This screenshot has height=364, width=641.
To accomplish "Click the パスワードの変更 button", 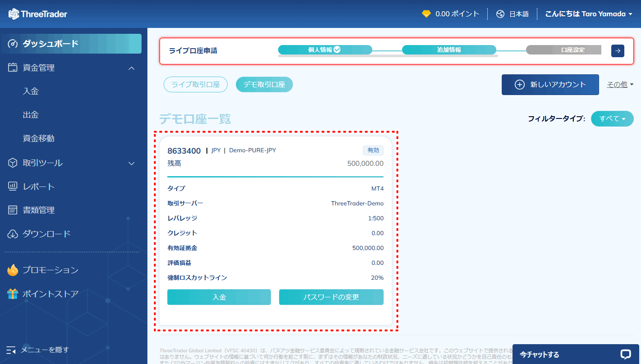I will [x=331, y=297].
